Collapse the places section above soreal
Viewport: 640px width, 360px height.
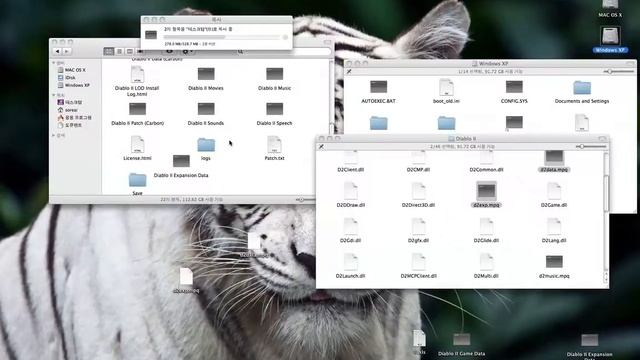54,95
